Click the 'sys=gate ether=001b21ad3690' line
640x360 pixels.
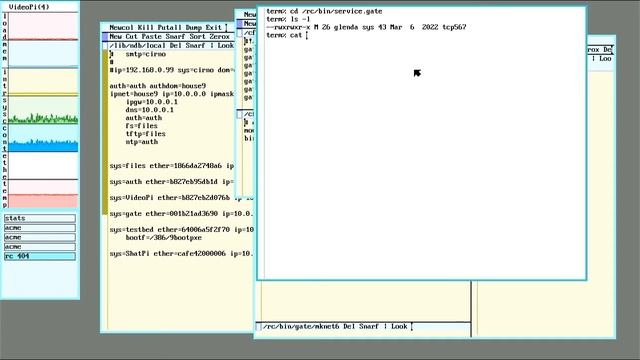pos(182,213)
